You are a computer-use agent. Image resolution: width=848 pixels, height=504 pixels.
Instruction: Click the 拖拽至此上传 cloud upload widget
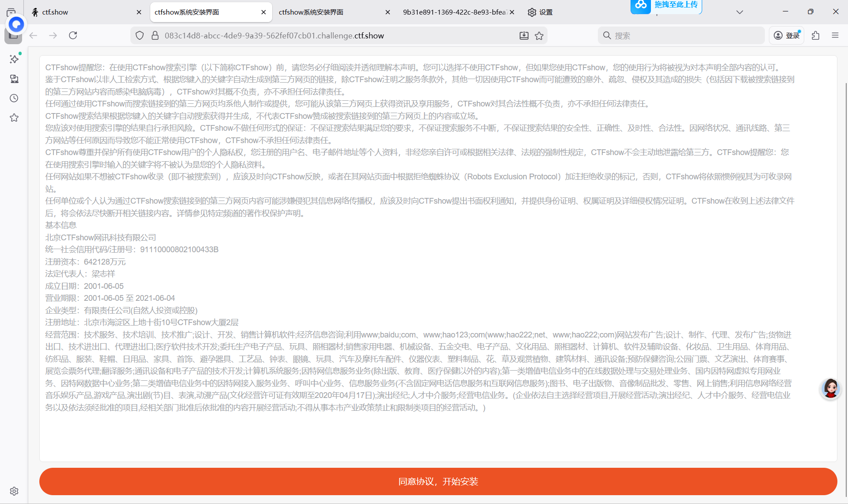click(x=666, y=6)
